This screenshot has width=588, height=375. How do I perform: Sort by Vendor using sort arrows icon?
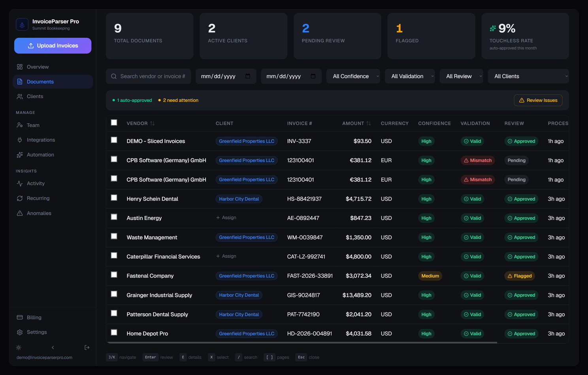tap(152, 123)
